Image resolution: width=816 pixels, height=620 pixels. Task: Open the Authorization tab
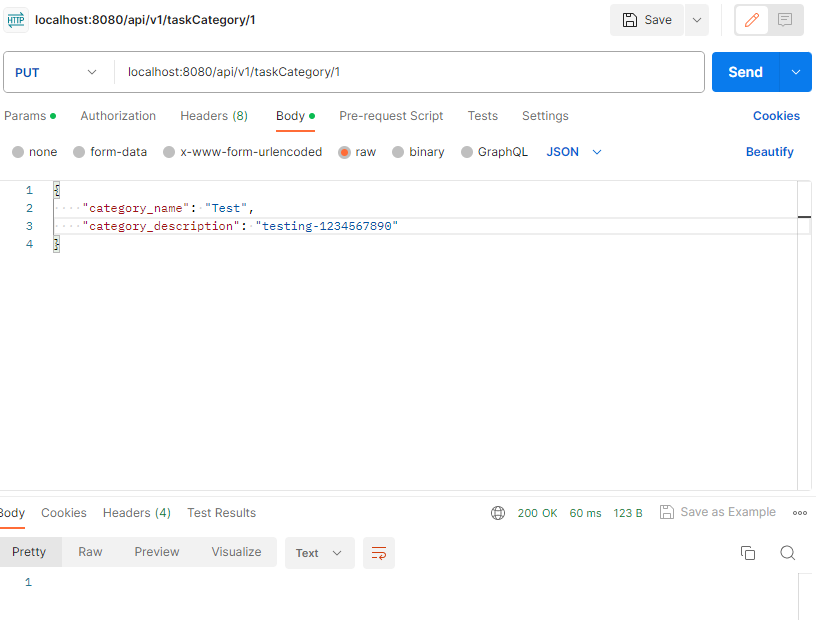(x=118, y=116)
